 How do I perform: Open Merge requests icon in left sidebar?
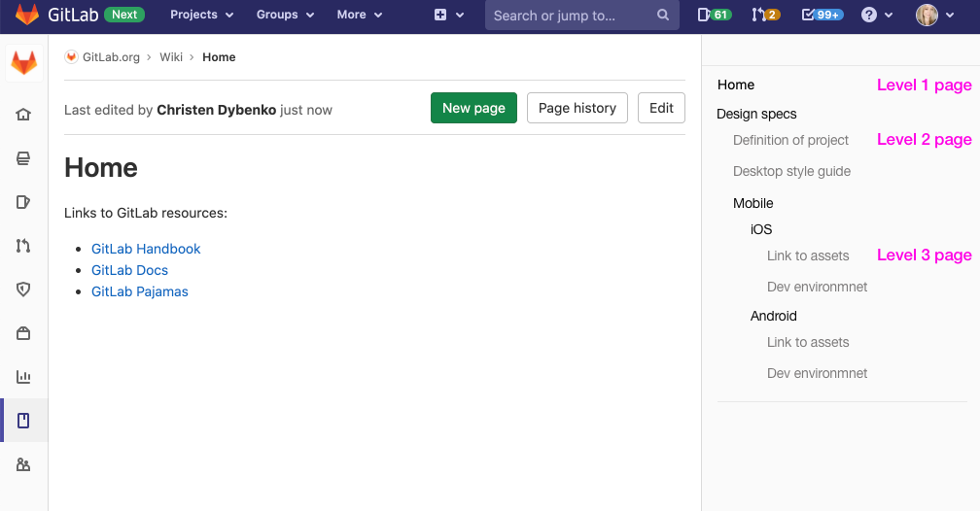[x=23, y=246]
